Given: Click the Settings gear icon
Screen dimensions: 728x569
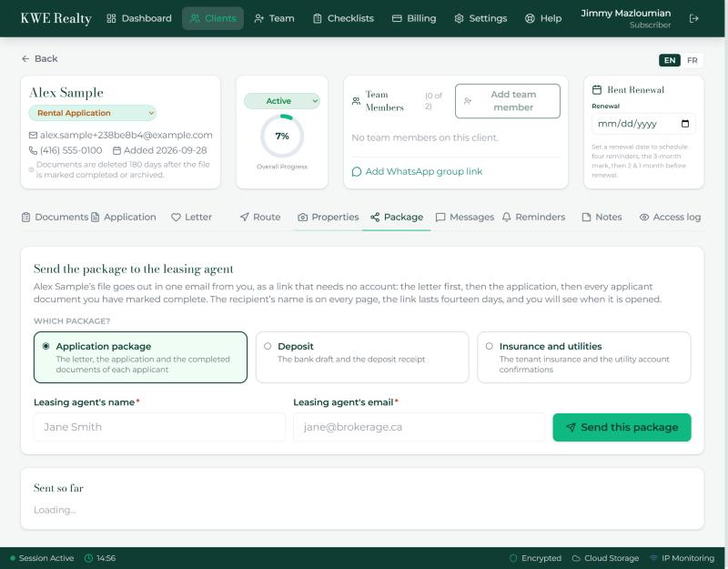Looking at the screenshot, I should point(459,18).
